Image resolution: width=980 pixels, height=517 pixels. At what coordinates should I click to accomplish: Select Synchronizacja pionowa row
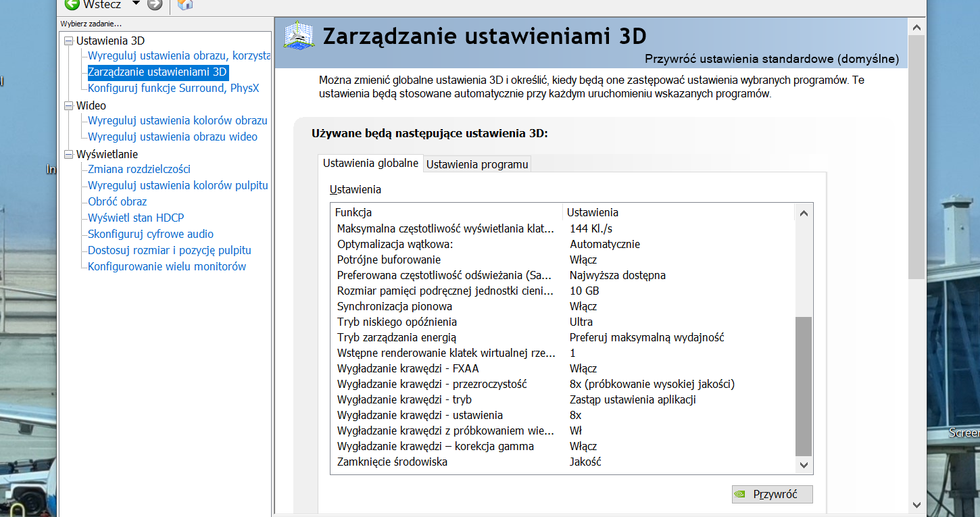coord(563,306)
